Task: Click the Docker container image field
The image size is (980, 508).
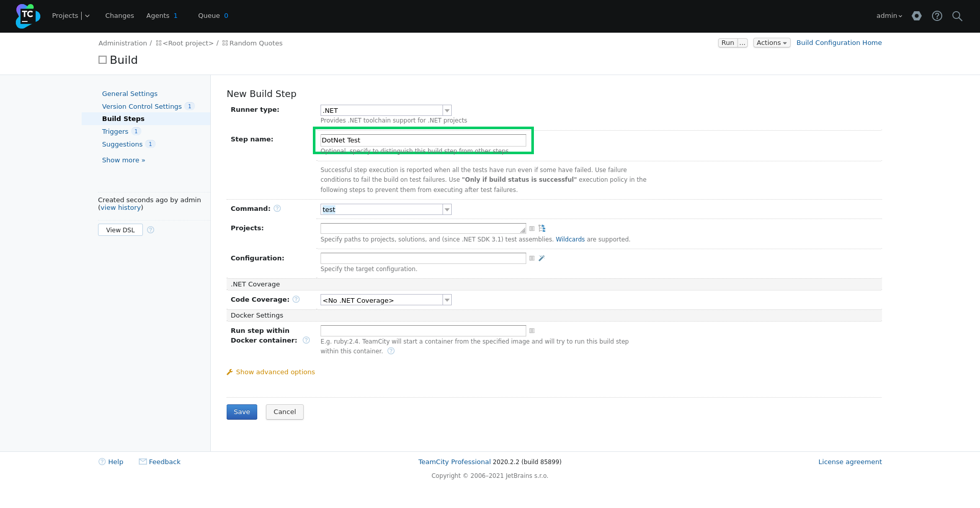Action: (423, 331)
